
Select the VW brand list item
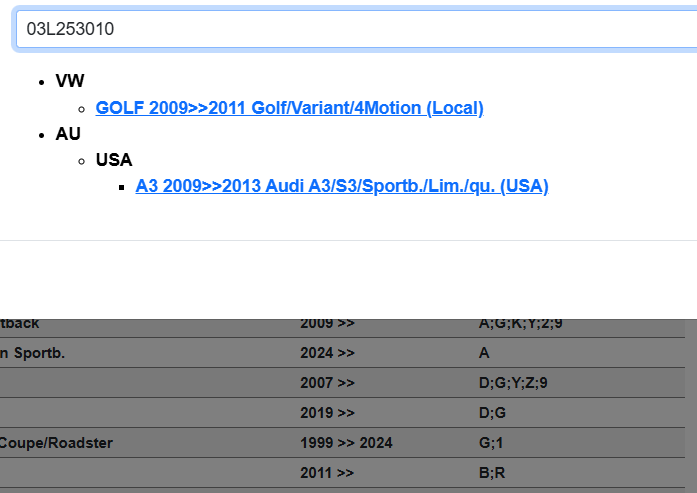point(69,82)
